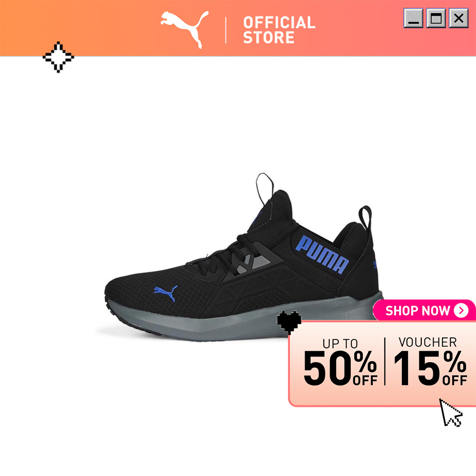Close the retro window with X
Image resolution: width=476 pixels, height=476 pixels.
[x=459, y=18]
